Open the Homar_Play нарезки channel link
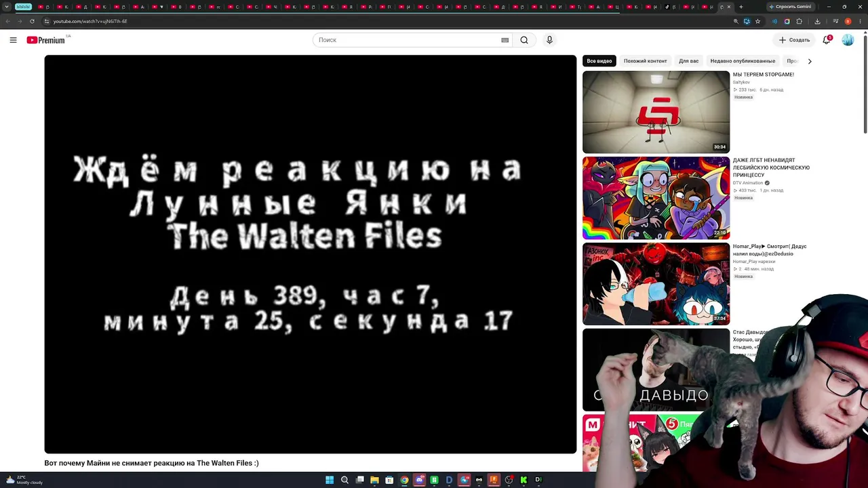This screenshot has height=488, width=868. [753, 262]
